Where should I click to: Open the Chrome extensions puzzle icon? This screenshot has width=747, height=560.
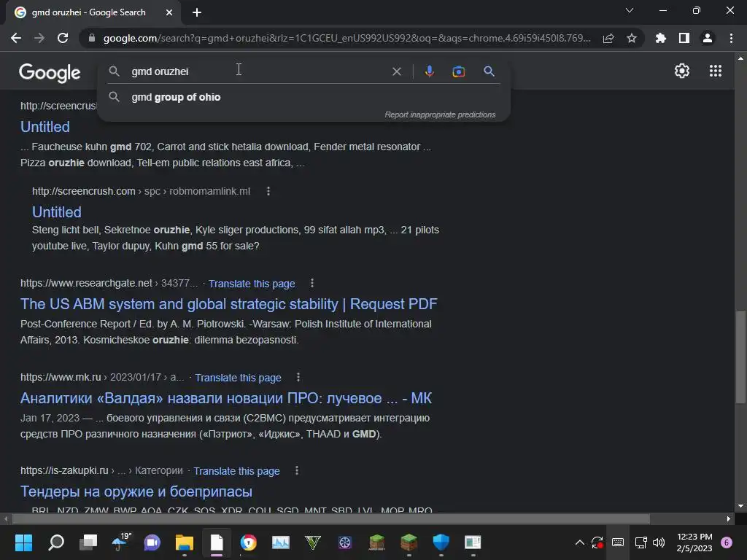click(x=661, y=38)
